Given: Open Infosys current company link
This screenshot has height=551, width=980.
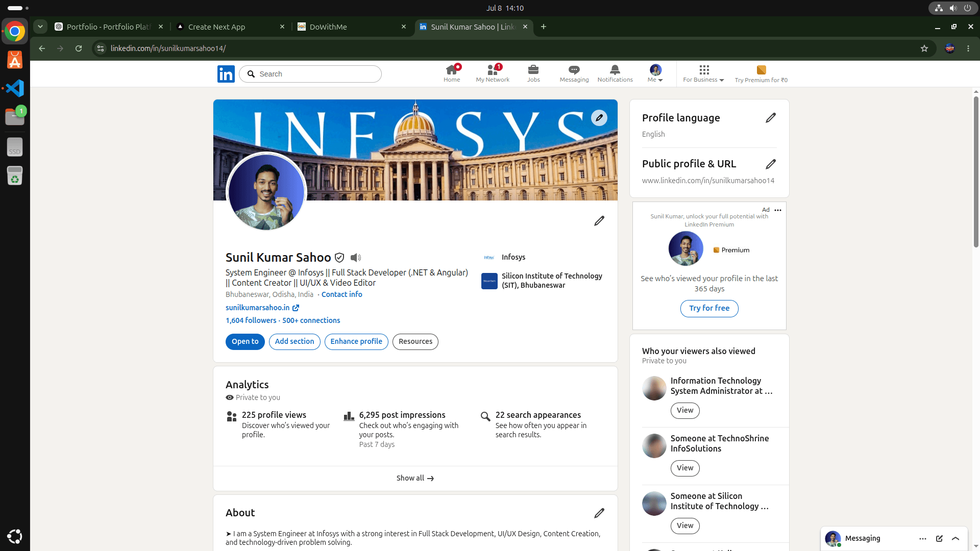Looking at the screenshot, I should coord(504,258).
